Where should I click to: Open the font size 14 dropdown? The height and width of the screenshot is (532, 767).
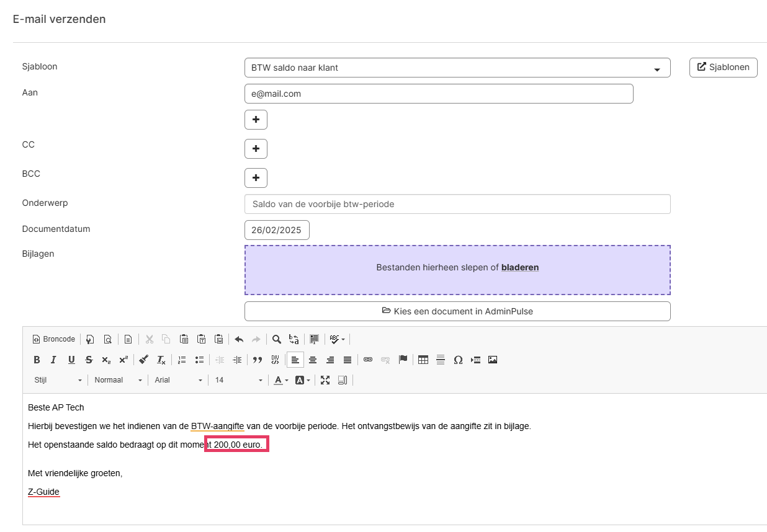coord(239,380)
